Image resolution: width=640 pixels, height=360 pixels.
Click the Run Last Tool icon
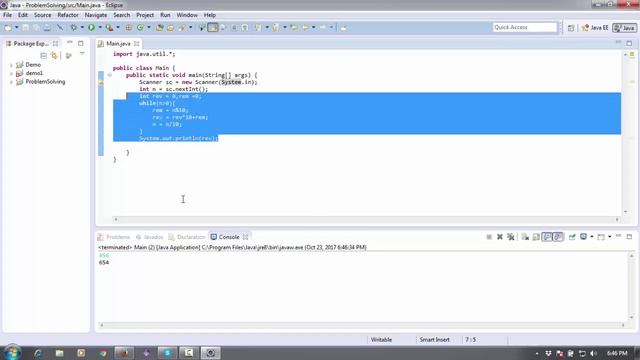click(x=109, y=27)
